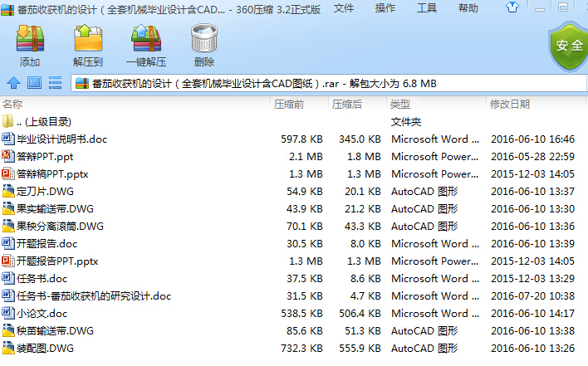Click the 添加 (Add) archive icon
Image resolution: width=588 pixels, height=366 pixels.
[30, 38]
